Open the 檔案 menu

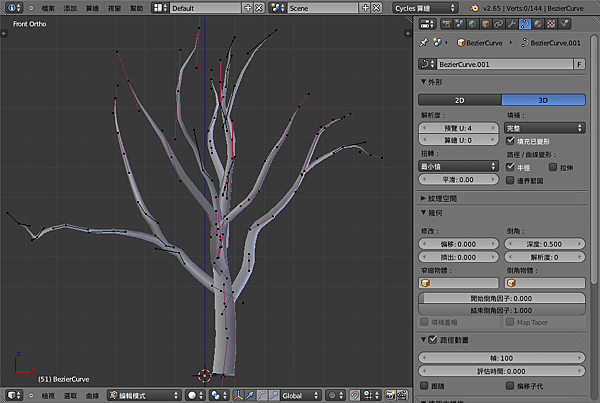tap(50, 7)
